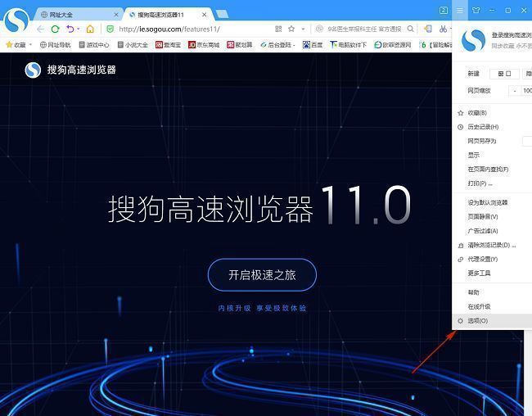The image size is (532, 416).
Task: Click the back arrow navigation icon
Action: pyautogui.click(x=40, y=29)
